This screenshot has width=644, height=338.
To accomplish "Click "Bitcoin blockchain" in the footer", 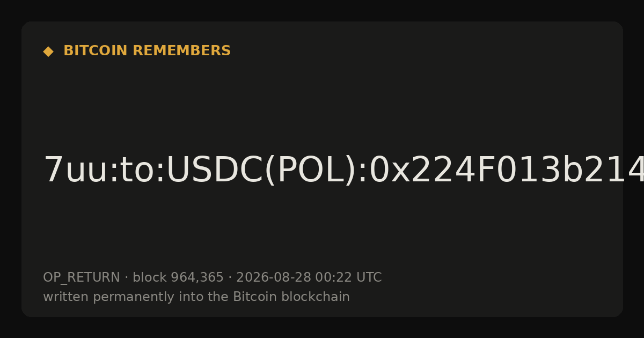I will (291, 297).
